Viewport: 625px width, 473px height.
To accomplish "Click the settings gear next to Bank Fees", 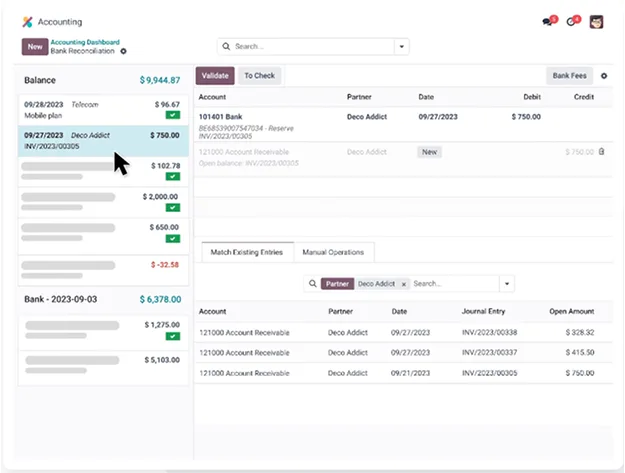I will (604, 76).
